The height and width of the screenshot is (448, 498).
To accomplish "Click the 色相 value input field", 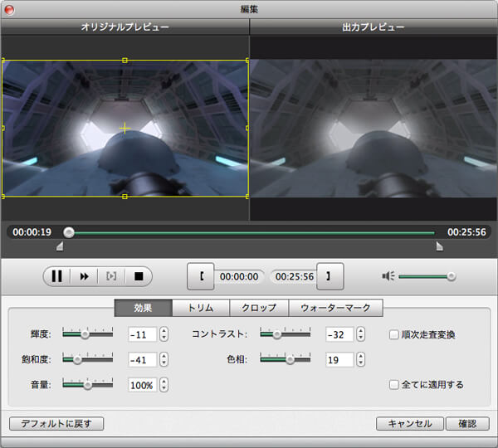I will pyautogui.click(x=339, y=360).
